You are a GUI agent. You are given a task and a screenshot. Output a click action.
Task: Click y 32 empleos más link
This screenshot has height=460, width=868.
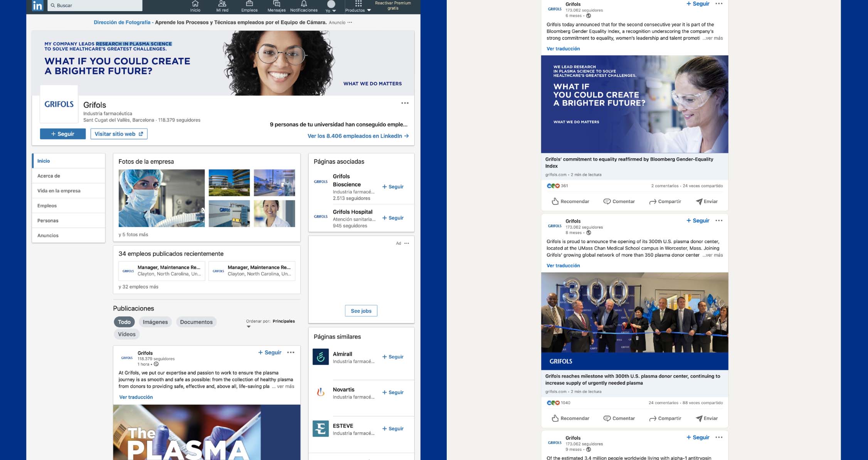(x=138, y=287)
